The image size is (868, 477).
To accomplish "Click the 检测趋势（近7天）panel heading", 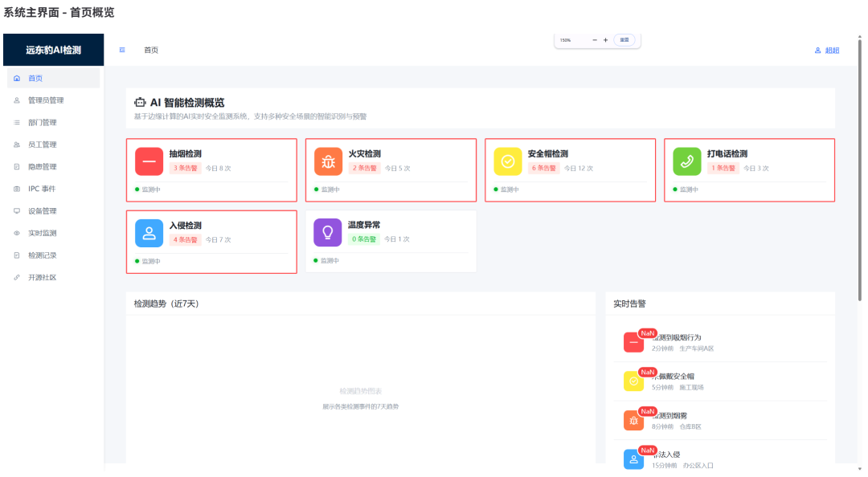I will pos(166,304).
